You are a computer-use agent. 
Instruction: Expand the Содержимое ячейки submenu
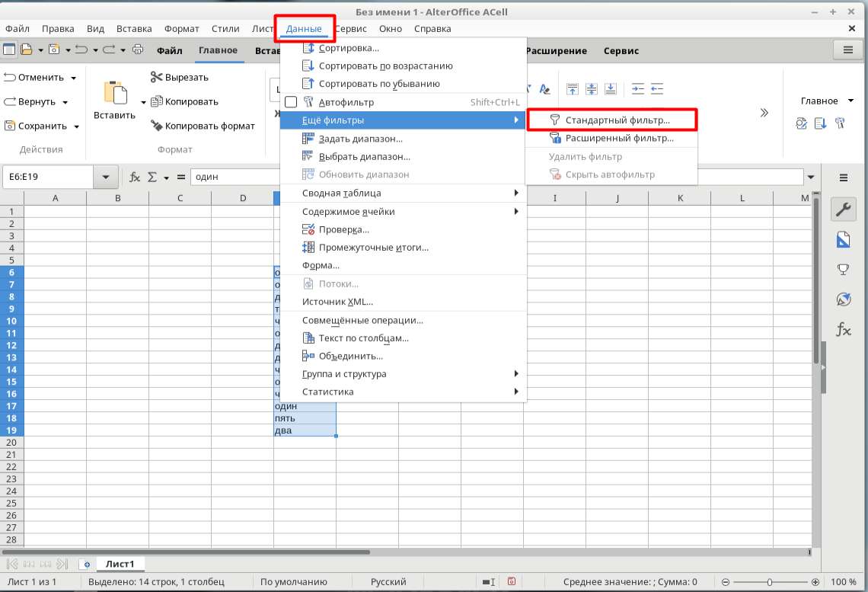coord(403,212)
